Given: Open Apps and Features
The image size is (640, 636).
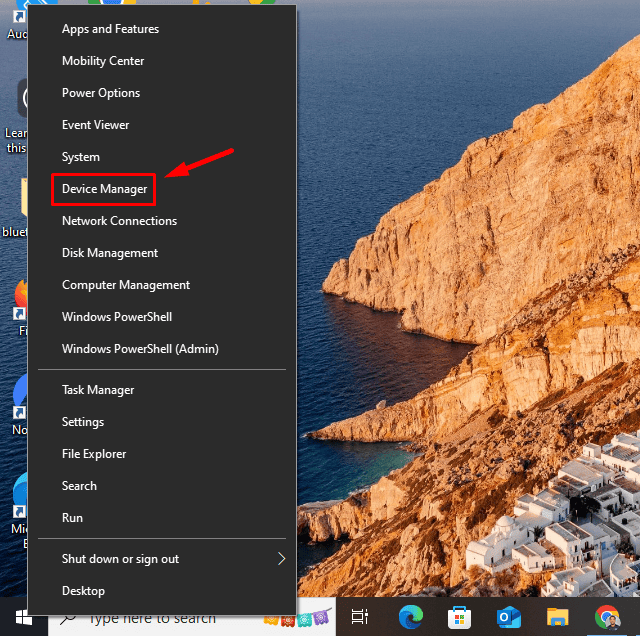Looking at the screenshot, I should point(162,29).
